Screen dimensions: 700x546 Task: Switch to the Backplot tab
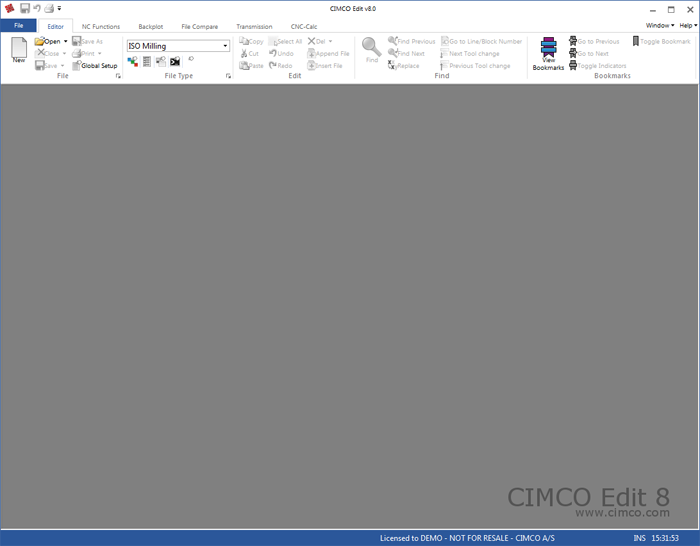tap(150, 26)
